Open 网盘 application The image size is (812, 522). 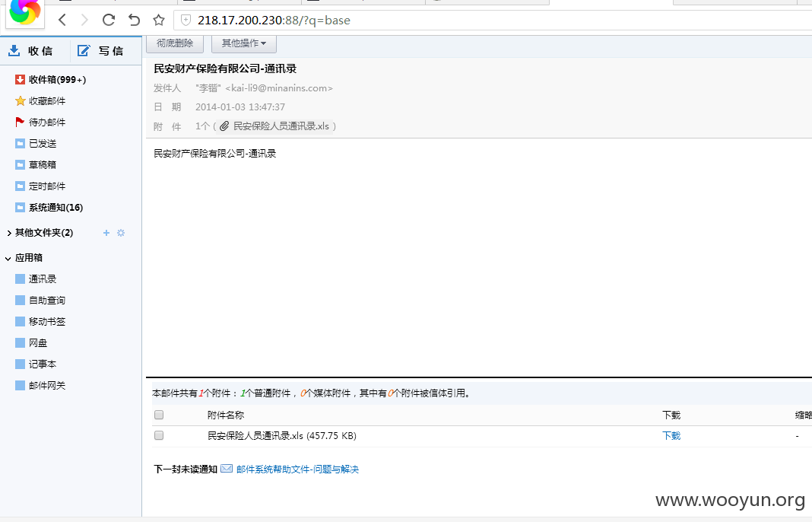(x=38, y=342)
